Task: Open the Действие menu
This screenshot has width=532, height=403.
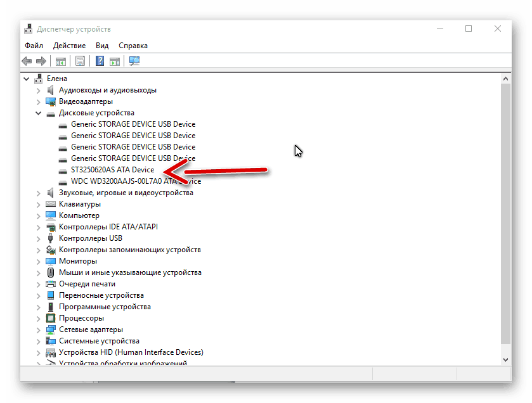Action: pyautogui.click(x=69, y=46)
